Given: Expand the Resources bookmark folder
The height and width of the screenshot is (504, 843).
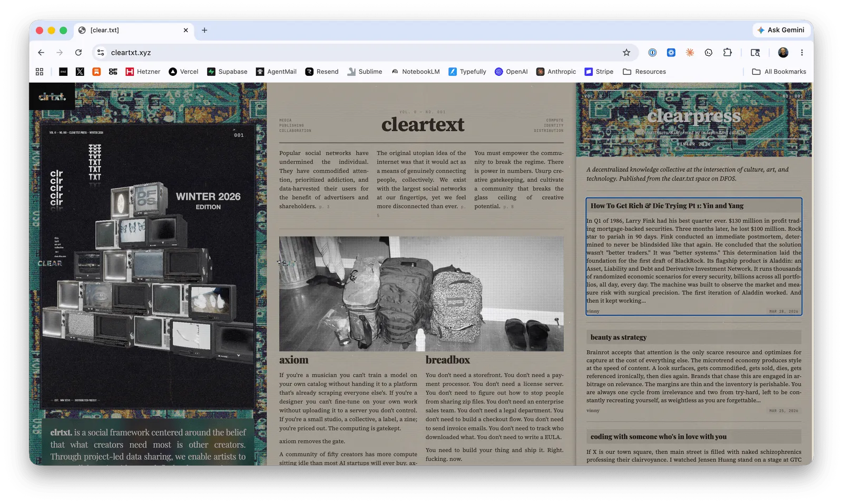Looking at the screenshot, I should 644,72.
